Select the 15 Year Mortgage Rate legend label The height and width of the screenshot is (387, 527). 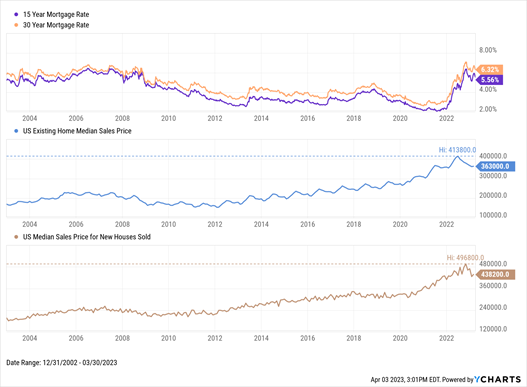tap(56, 14)
